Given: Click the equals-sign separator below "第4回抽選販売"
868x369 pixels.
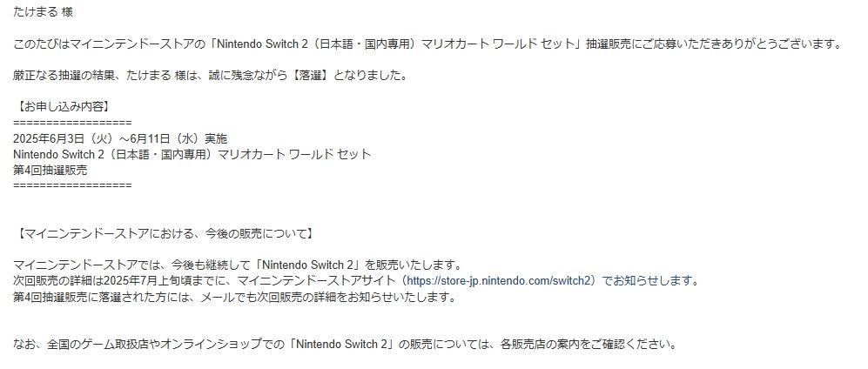Looking at the screenshot, I should [73, 185].
